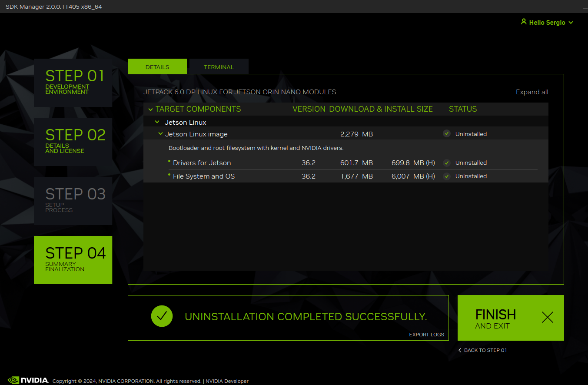The height and width of the screenshot is (385, 588).
Task: Click the VERSION column heading
Action: pyautogui.click(x=309, y=109)
